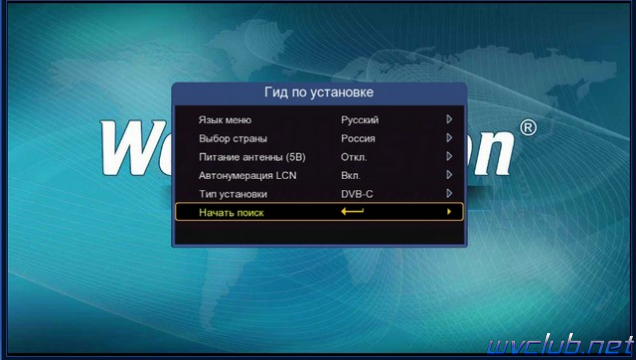
Task: Change the installation type value DVB-C
Action: [357, 194]
